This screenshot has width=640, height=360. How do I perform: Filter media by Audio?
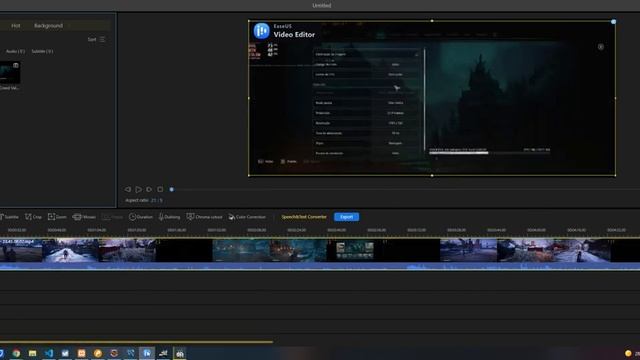(15, 51)
